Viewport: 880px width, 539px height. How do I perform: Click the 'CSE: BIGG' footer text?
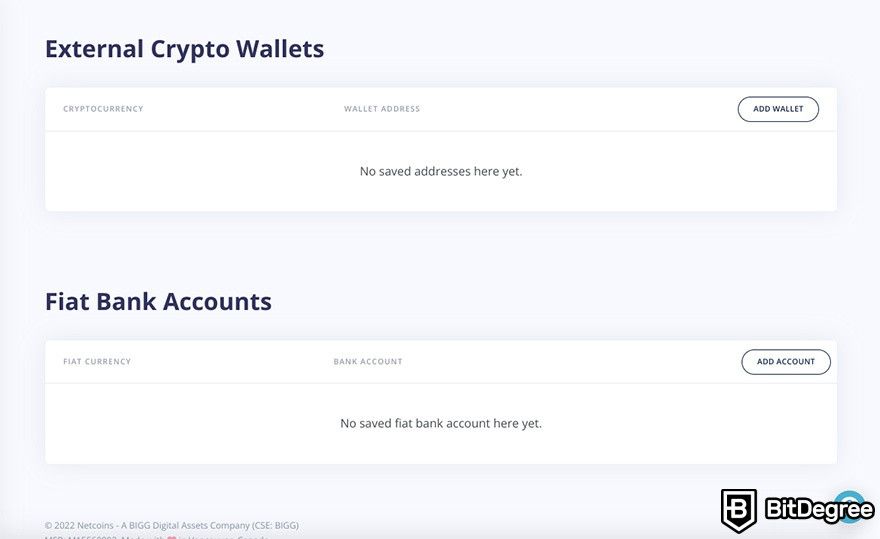276,526
